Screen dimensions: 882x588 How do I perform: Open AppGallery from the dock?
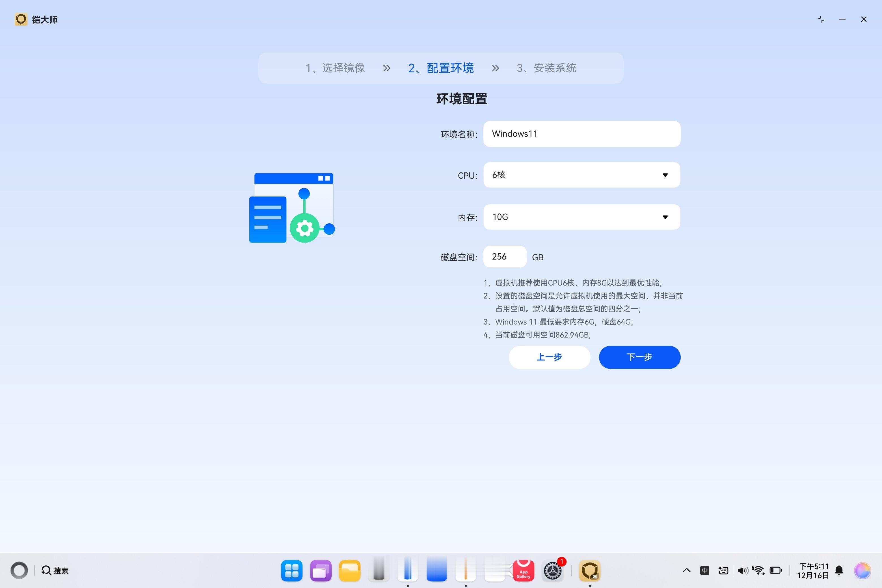[523, 570]
